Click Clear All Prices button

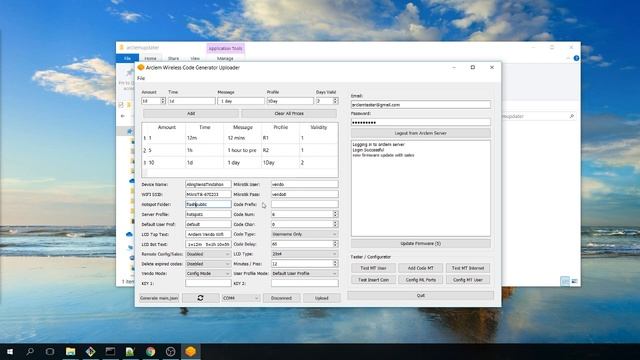pyautogui.click(x=289, y=113)
